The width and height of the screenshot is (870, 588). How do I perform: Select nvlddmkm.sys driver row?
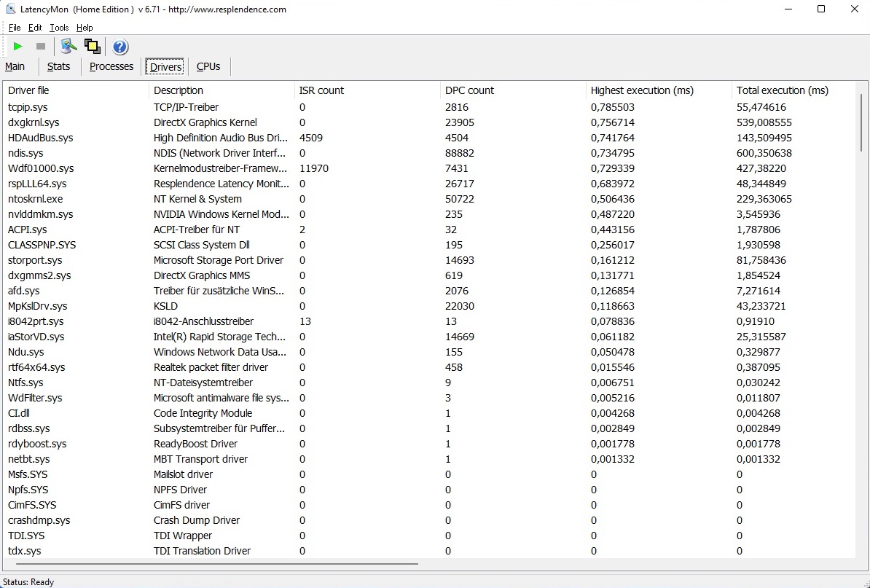click(x=430, y=214)
